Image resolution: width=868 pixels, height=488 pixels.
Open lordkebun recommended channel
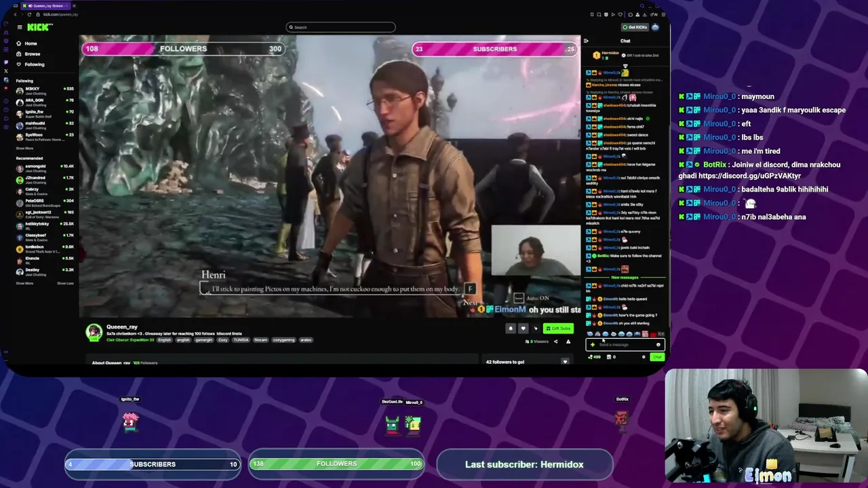click(x=45, y=249)
